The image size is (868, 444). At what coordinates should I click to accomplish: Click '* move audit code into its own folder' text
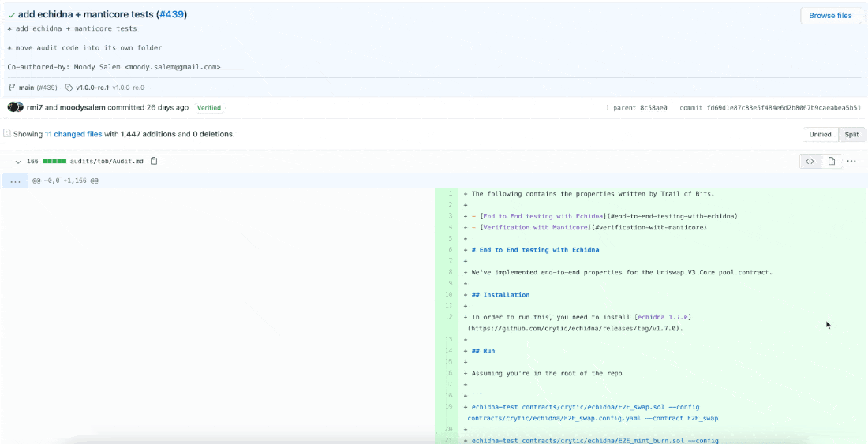tap(84, 47)
